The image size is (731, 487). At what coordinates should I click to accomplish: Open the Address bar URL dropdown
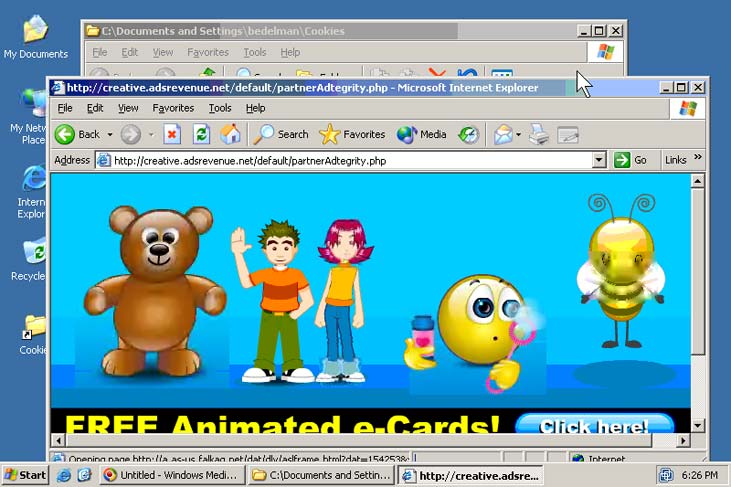[599, 160]
